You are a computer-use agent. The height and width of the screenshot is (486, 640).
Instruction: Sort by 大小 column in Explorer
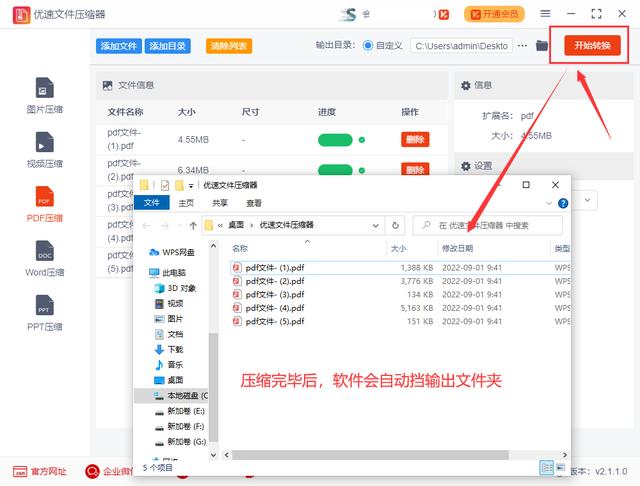pos(398,249)
